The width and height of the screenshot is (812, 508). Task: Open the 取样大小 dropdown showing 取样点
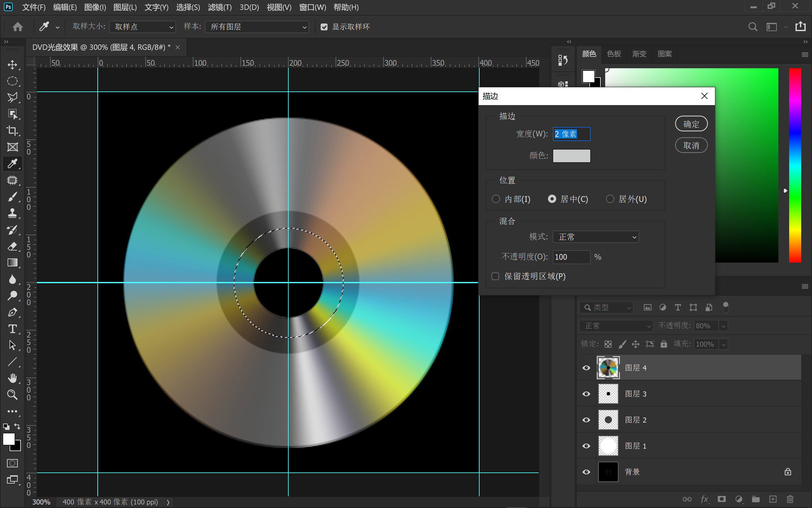click(142, 27)
